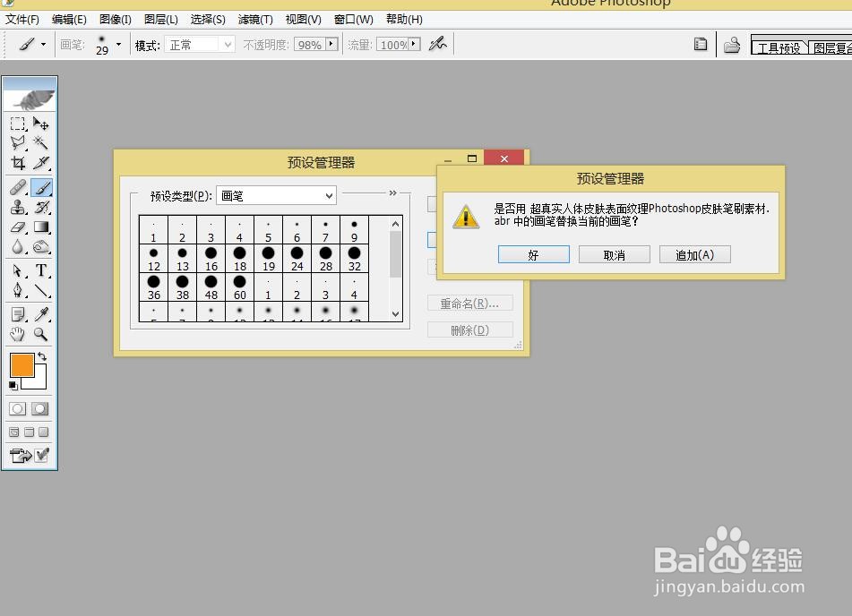Open the 模式 正常 blending mode dropdown
This screenshot has height=616, width=852.
[x=200, y=45]
